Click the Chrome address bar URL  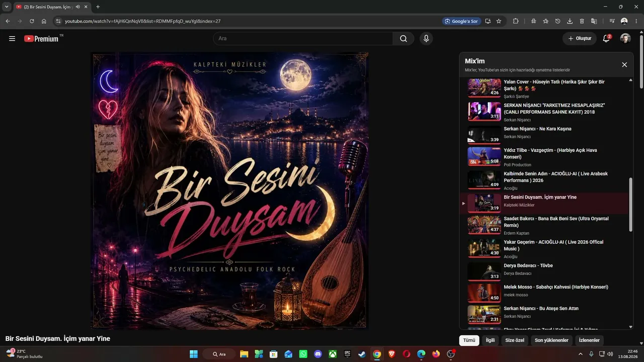(143, 21)
